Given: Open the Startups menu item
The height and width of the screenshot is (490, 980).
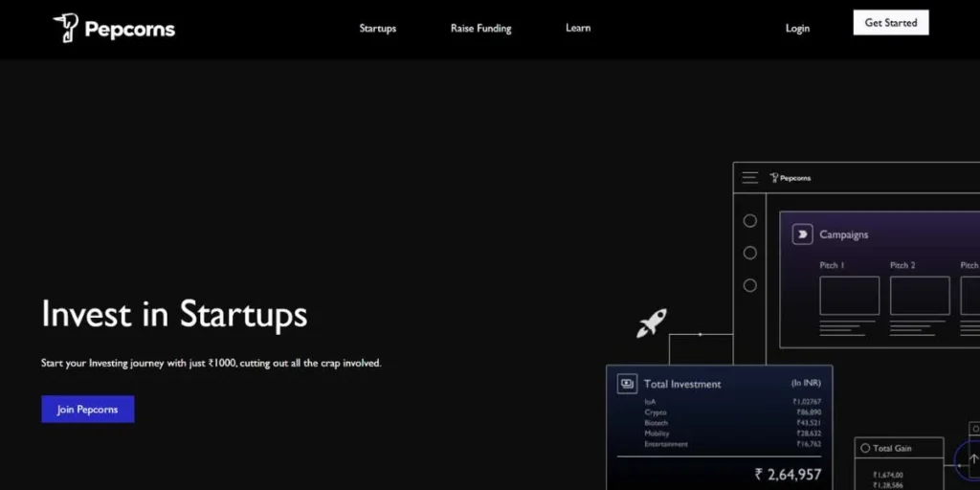Looking at the screenshot, I should pos(377,28).
